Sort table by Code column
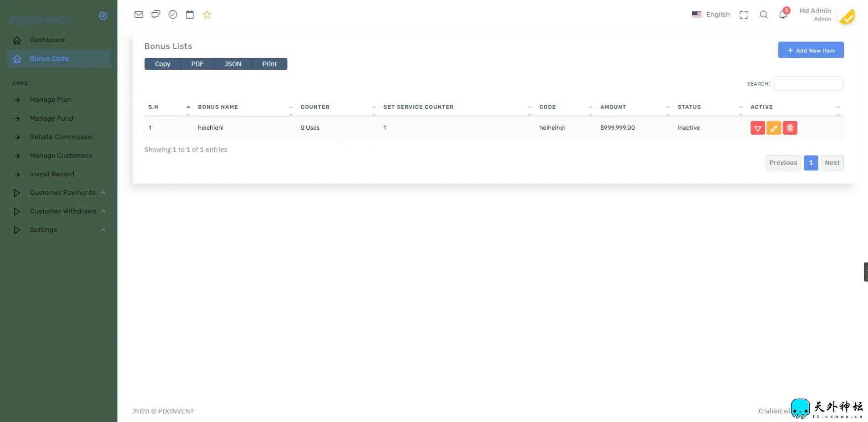This screenshot has height=422, width=868. [x=566, y=107]
